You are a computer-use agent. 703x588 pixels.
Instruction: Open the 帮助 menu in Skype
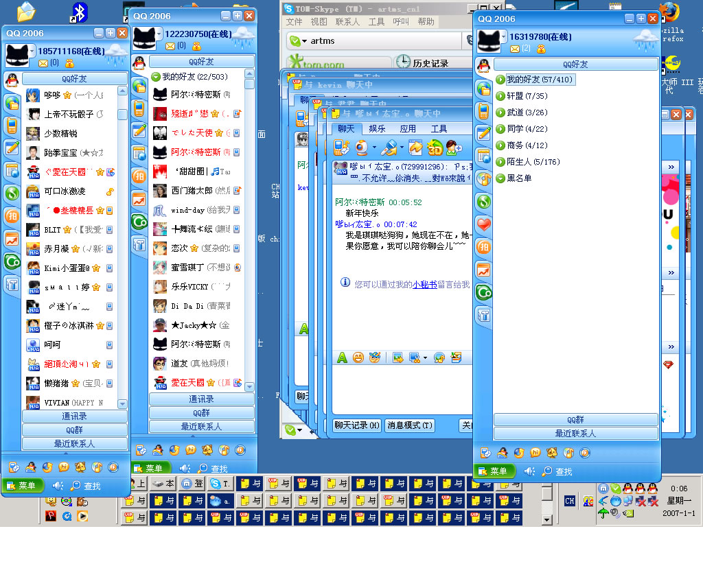click(x=426, y=21)
